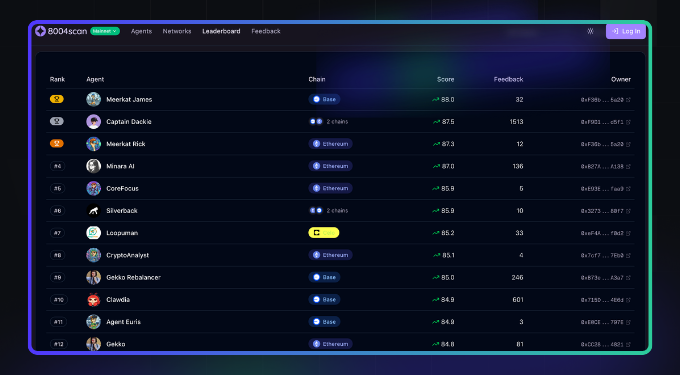
Task: Click the bronze trophy rank badge
Action: pyautogui.click(x=57, y=143)
